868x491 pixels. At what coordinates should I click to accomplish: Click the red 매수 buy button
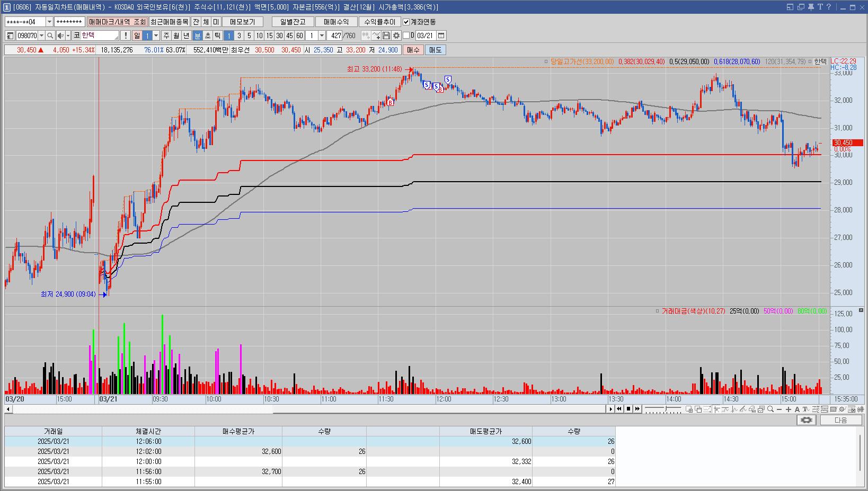coord(413,50)
